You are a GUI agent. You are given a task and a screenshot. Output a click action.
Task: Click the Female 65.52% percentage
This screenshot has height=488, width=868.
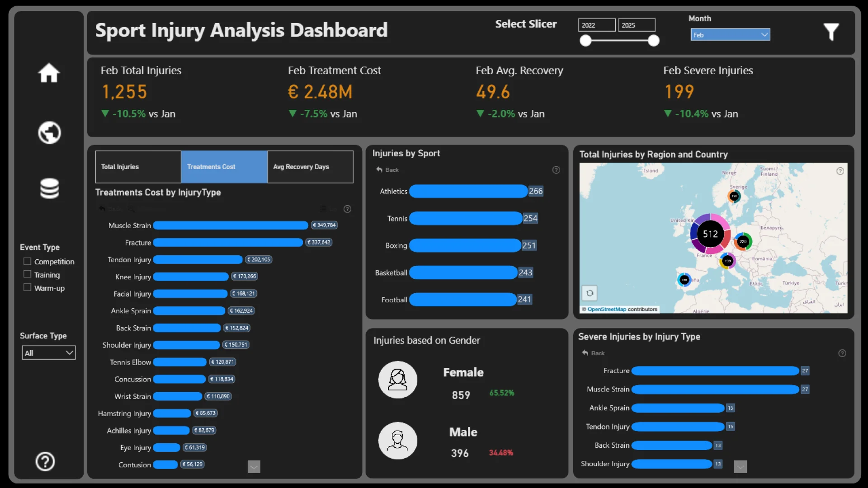coord(502,393)
